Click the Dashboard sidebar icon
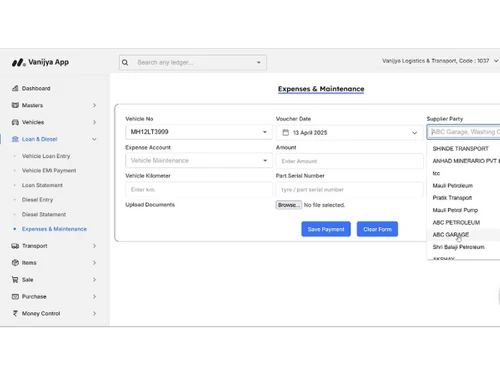500x375 pixels. click(15, 88)
